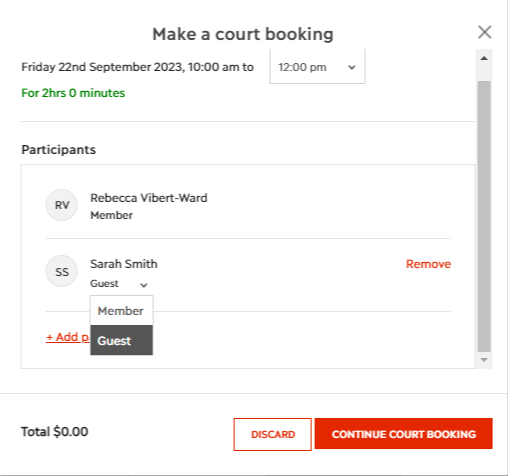Select Member from the participant type list

pos(122,311)
